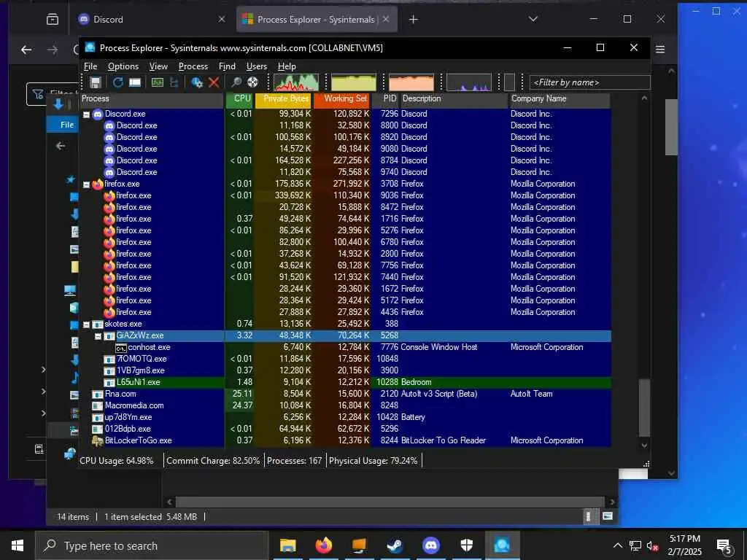747x560 pixels.
Task: Click the Physical Usage status bar entry
Action: point(373,461)
